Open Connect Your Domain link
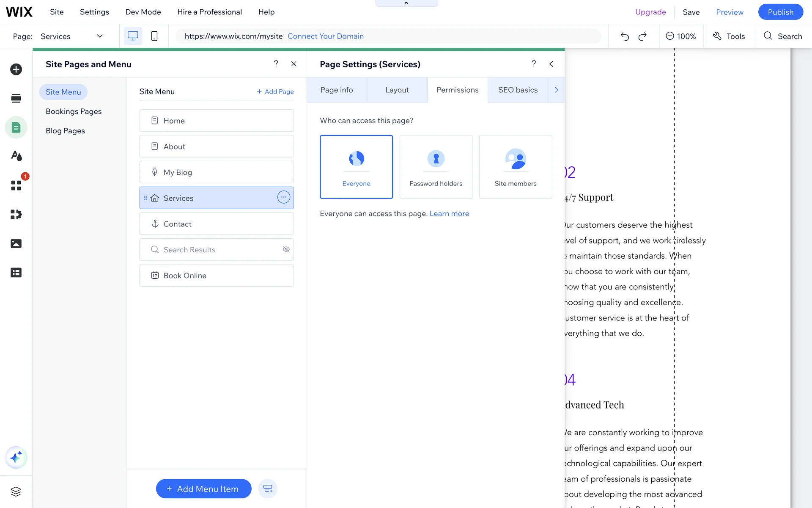This screenshot has height=508, width=812. (325, 36)
